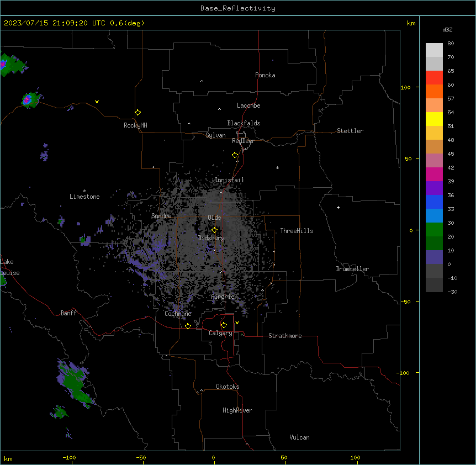Click the Vulcan town label
Image resolution: width=476 pixels, height=465 pixels.
click(x=299, y=437)
